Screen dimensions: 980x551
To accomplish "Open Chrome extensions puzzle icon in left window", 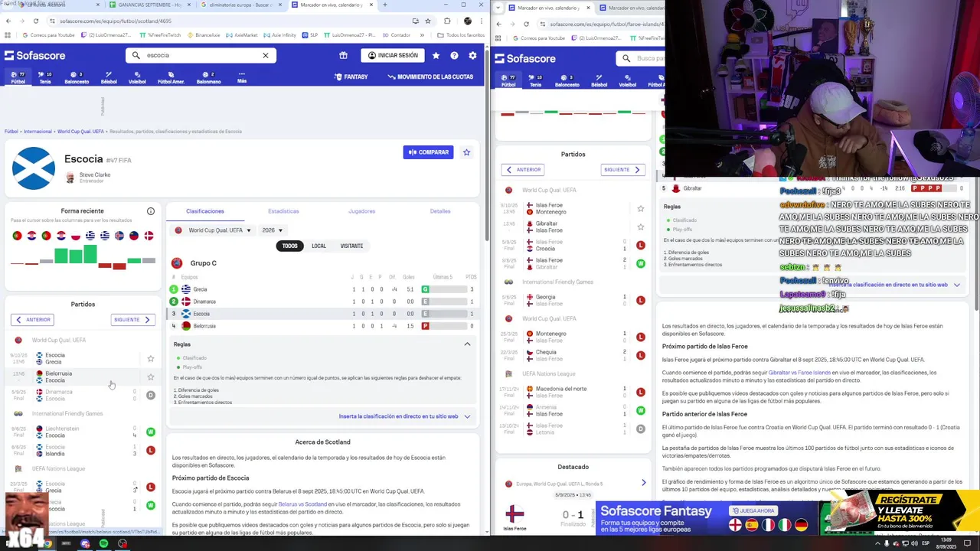I will [447, 21].
